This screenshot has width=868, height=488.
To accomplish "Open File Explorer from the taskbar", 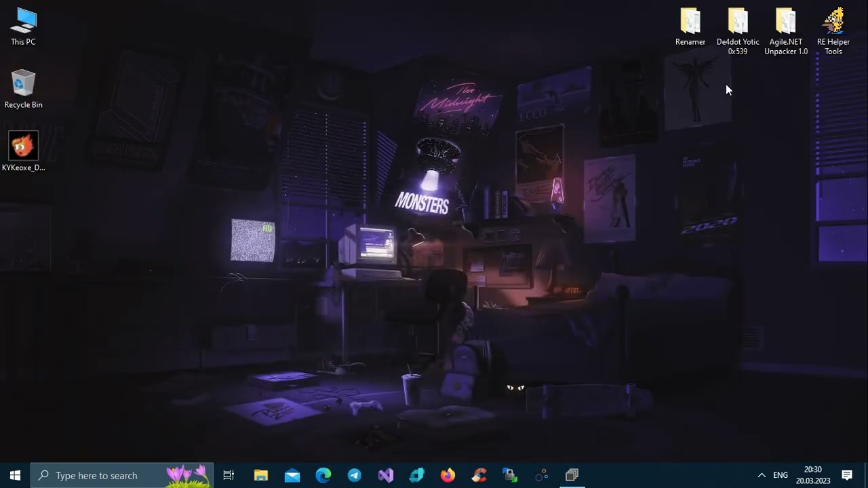I will coord(261,475).
